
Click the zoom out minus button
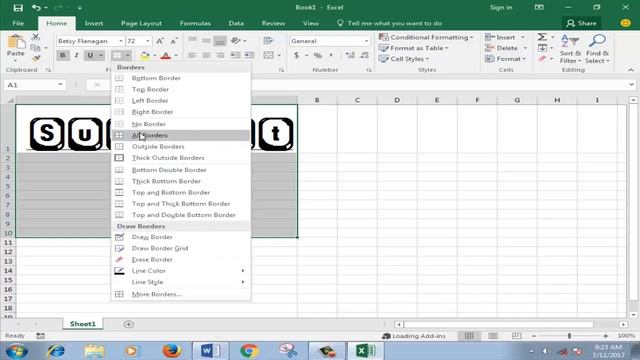tap(534, 336)
